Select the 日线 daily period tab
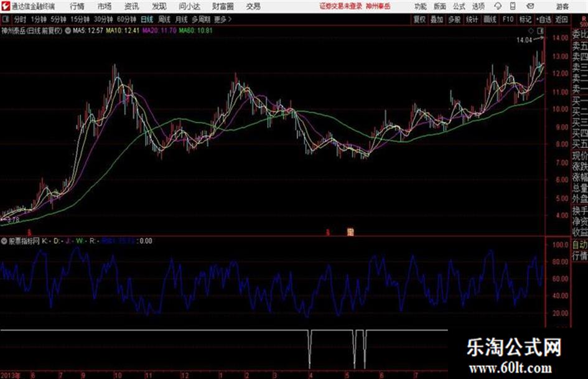This screenshot has height=379, width=588. (x=147, y=19)
